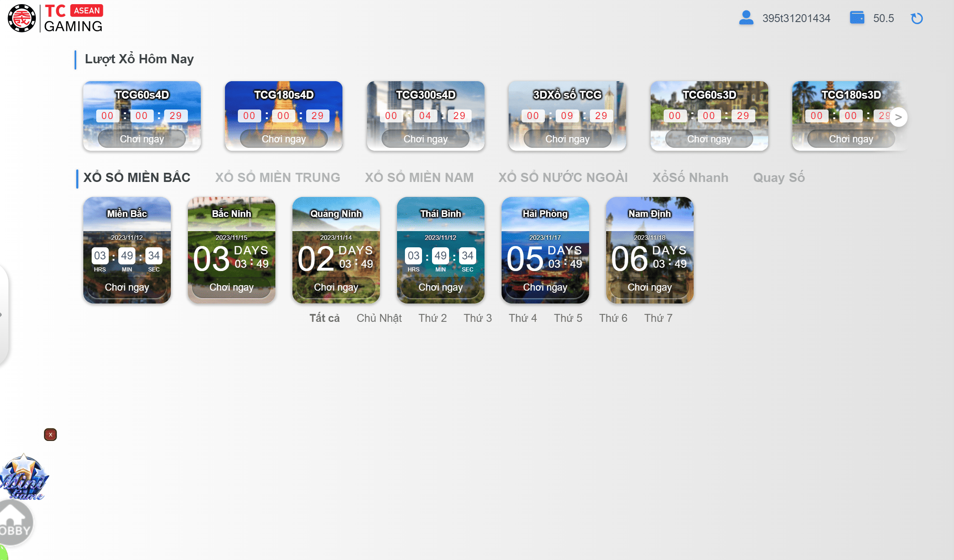
Task: Open the TC Gaming logo
Action: [x=55, y=18]
